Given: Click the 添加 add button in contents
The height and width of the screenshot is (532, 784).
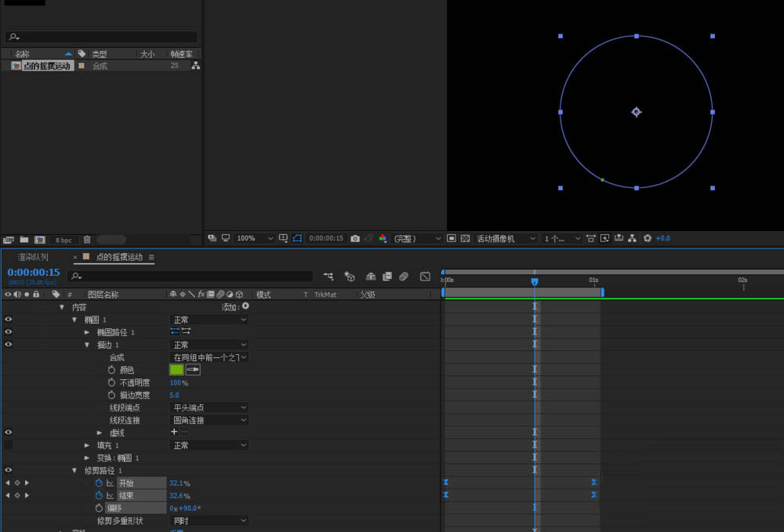Looking at the screenshot, I should (x=245, y=307).
